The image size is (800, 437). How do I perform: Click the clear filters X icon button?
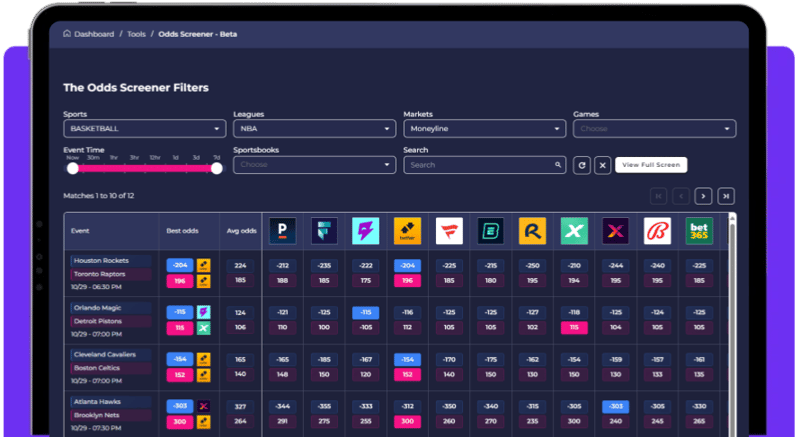click(603, 165)
